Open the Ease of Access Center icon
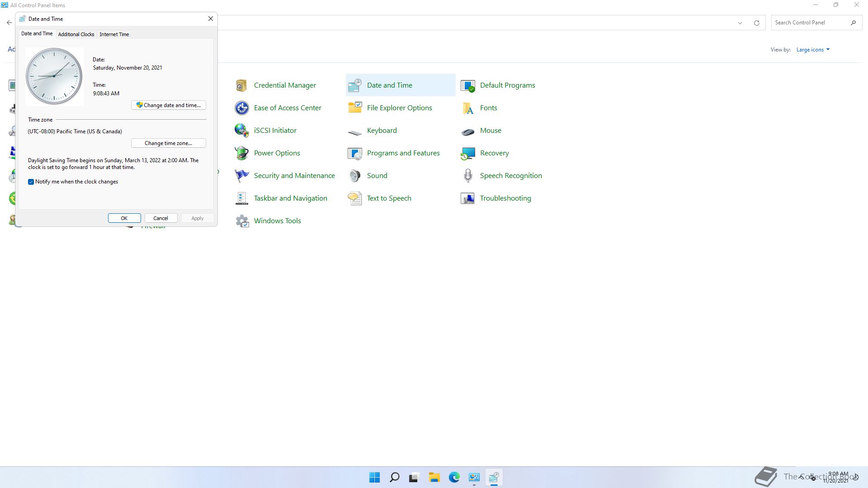The width and height of the screenshot is (868, 488). click(241, 108)
